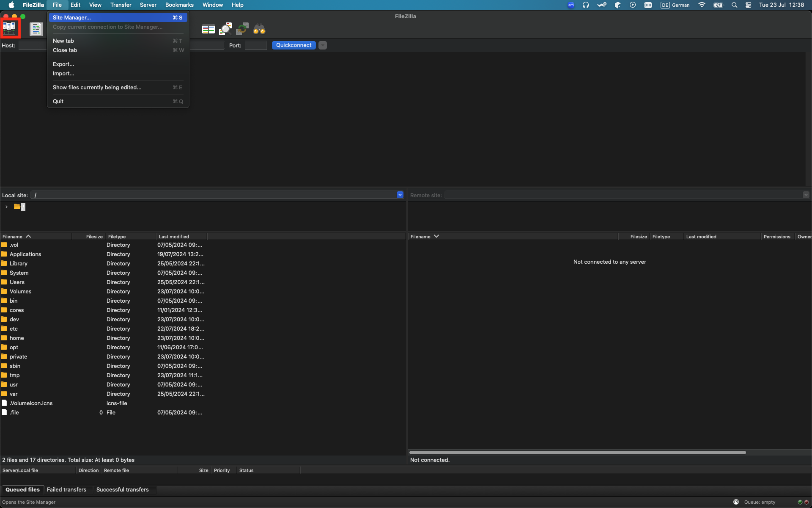The width and height of the screenshot is (812, 508).
Task: Choose Quit from File menu
Action: click(x=118, y=101)
